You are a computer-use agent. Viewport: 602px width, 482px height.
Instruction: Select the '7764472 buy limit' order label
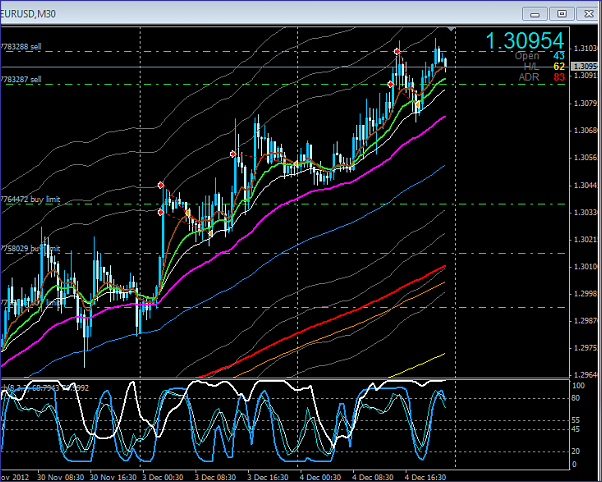tap(30, 199)
